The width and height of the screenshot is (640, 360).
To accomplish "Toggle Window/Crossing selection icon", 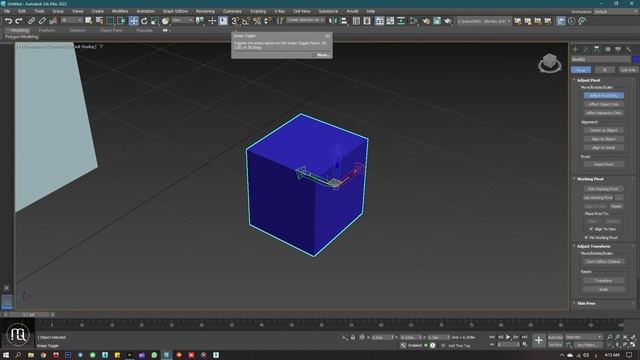I will click(x=121, y=21).
